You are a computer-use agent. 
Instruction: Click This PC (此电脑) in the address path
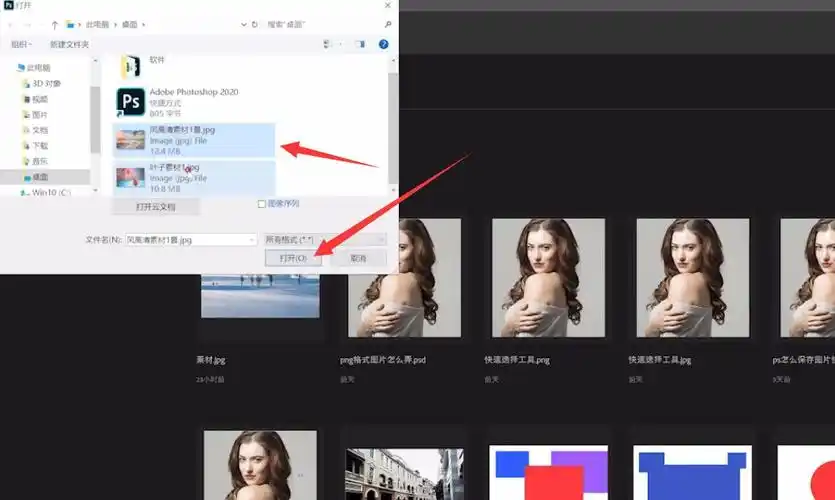97,24
